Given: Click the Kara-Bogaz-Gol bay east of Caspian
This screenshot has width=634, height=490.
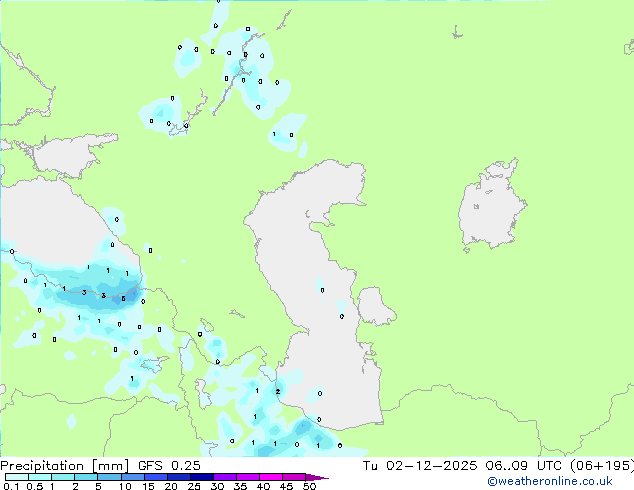Looking at the screenshot, I should pos(373,305).
